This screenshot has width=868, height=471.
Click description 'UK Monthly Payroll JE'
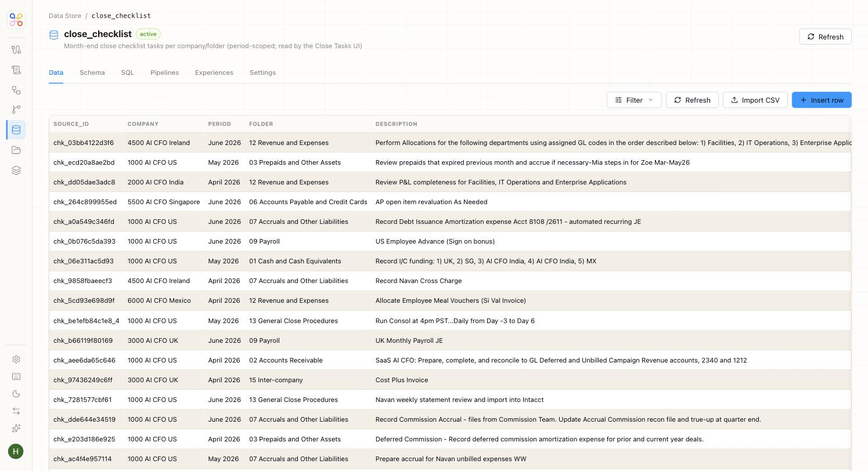pos(409,340)
